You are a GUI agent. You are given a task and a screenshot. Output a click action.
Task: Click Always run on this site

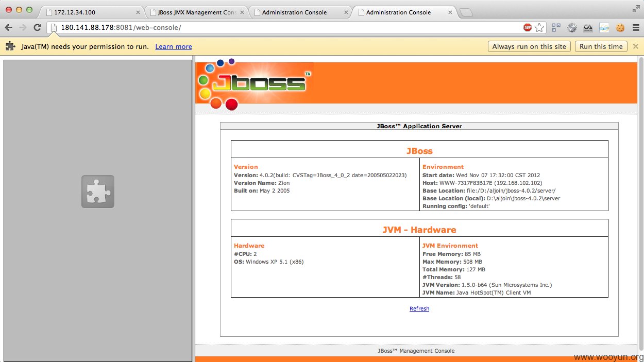tap(529, 46)
